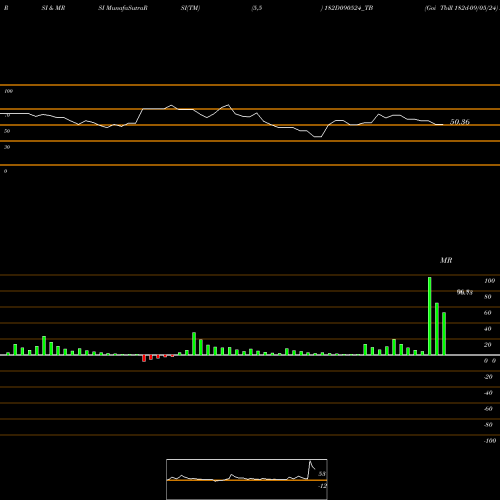Click the '50' label on RSI axis
The height and width of the screenshot is (500, 500).
click(7, 131)
